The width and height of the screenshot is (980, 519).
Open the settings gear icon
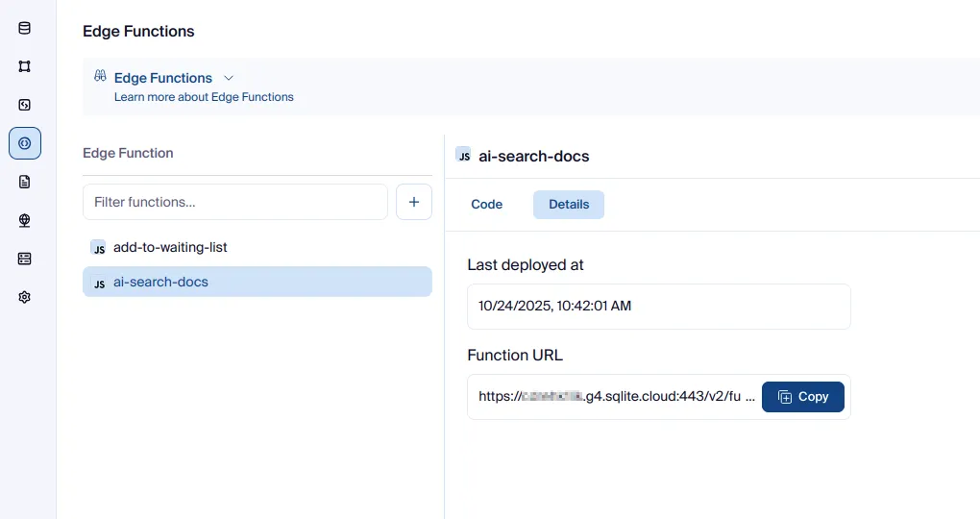25,297
